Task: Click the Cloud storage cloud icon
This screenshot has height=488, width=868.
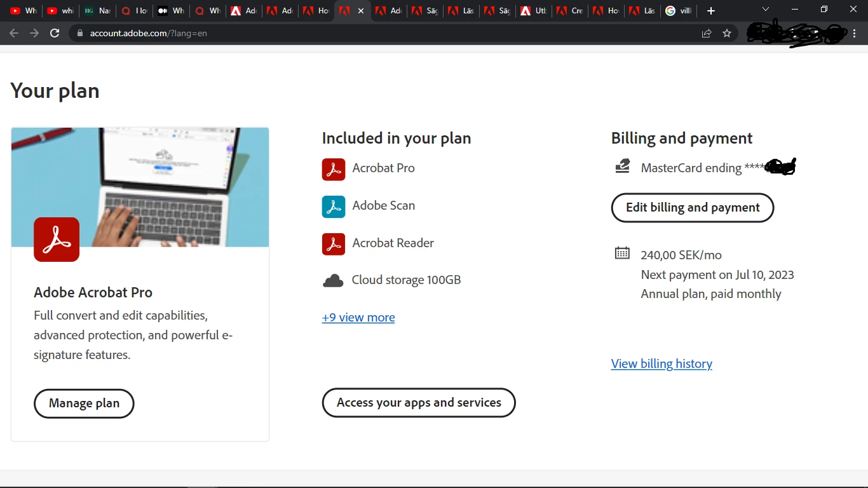Action: click(333, 281)
